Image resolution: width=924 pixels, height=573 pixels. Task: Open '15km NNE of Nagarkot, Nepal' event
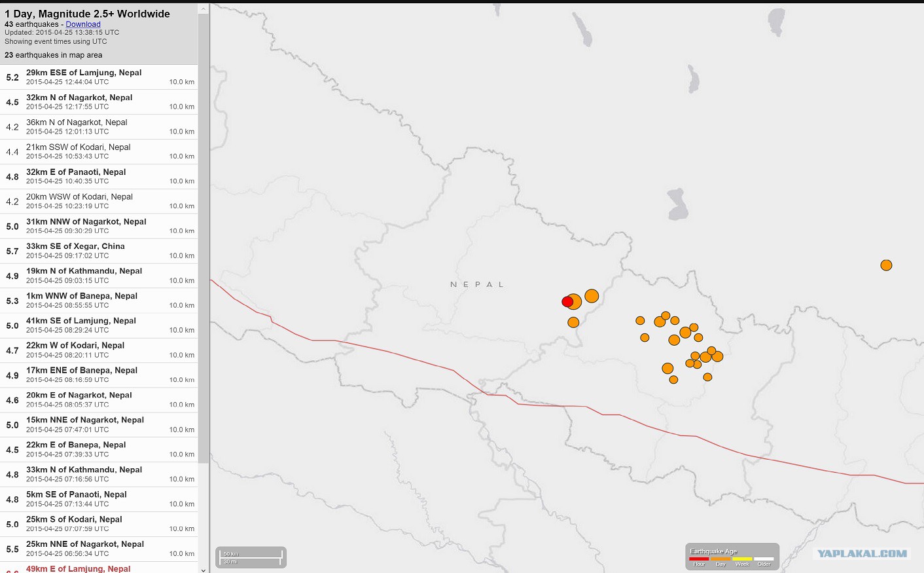[x=99, y=425]
